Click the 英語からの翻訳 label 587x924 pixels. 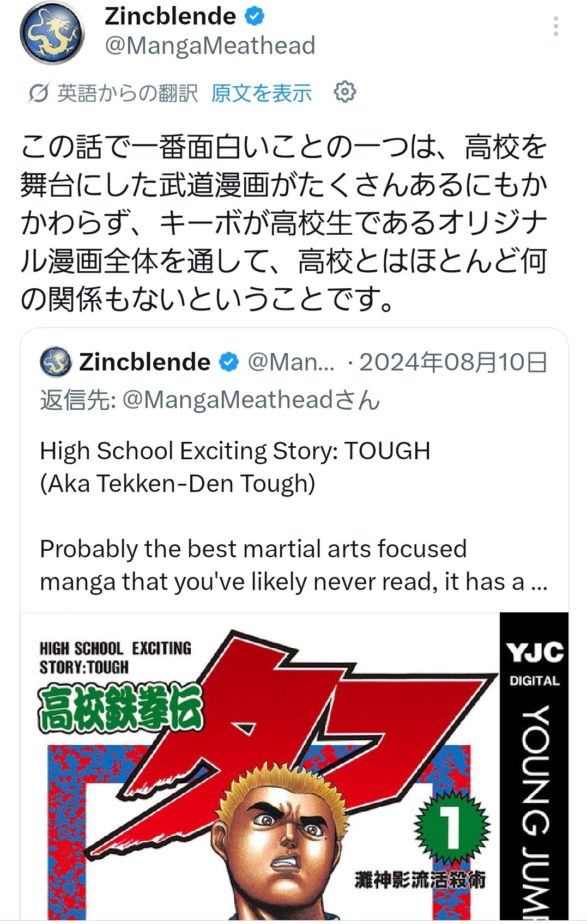click(128, 93)
